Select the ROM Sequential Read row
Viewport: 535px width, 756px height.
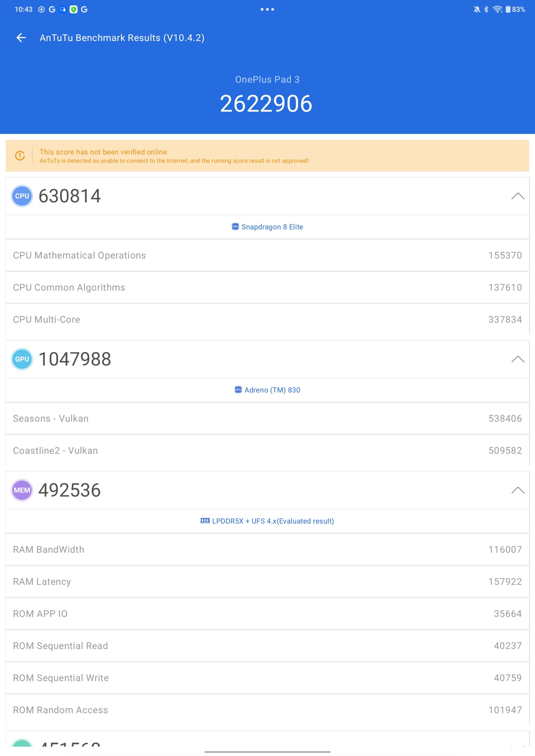tap(268, 646)
